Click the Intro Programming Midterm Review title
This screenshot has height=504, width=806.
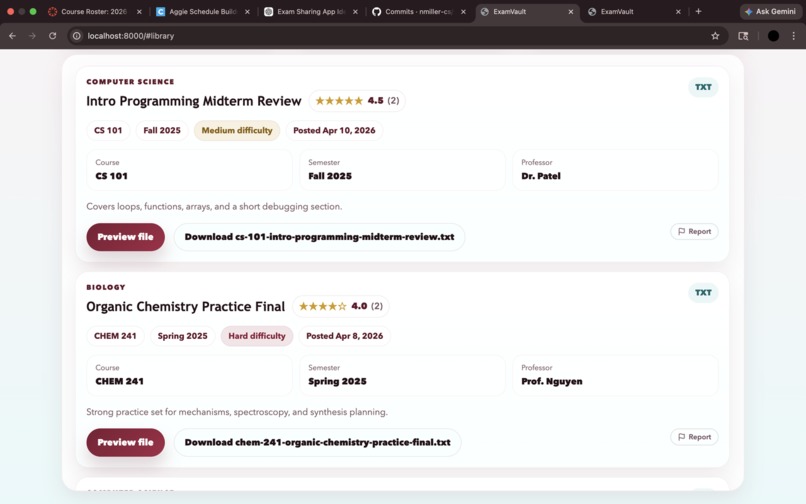tap(194, 101)
